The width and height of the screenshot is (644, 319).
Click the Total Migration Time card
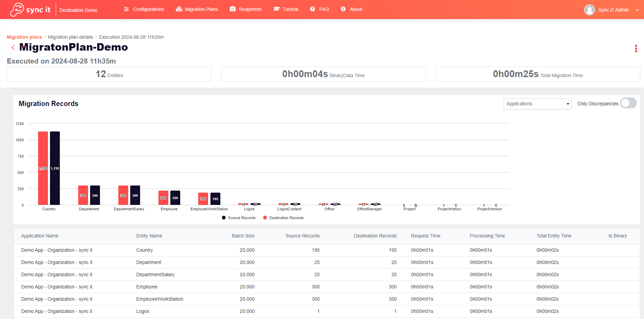tap(538, 74)
